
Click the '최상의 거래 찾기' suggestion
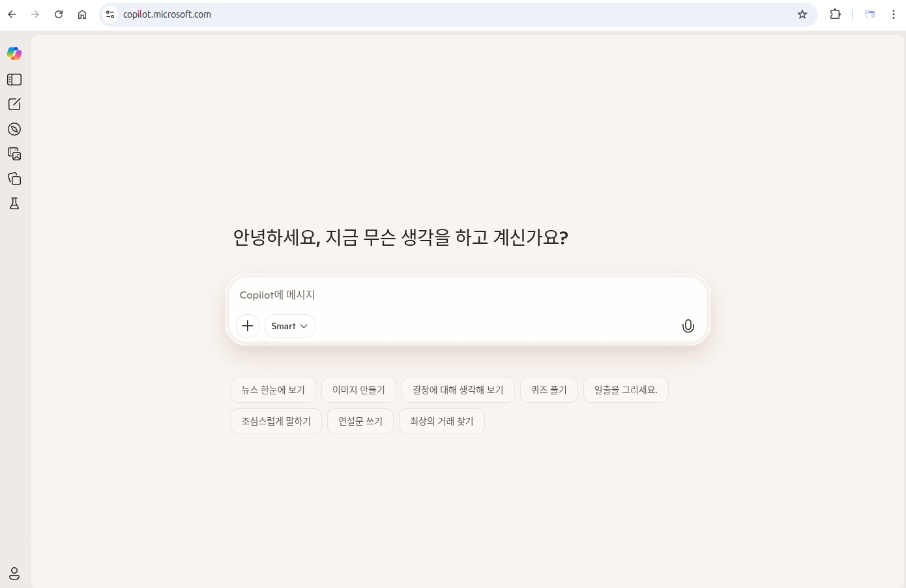[441, 421]
